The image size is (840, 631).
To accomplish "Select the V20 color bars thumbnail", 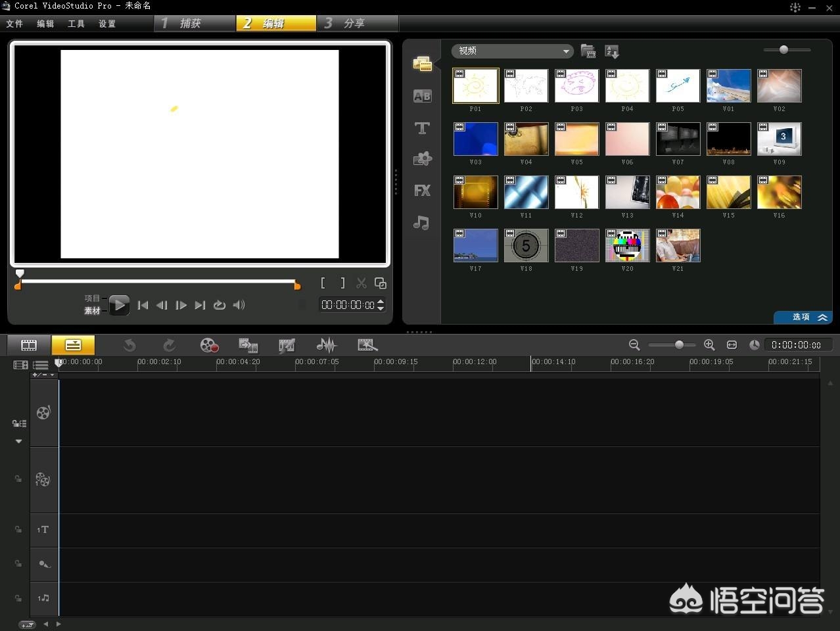I will [x=627, y=246].
